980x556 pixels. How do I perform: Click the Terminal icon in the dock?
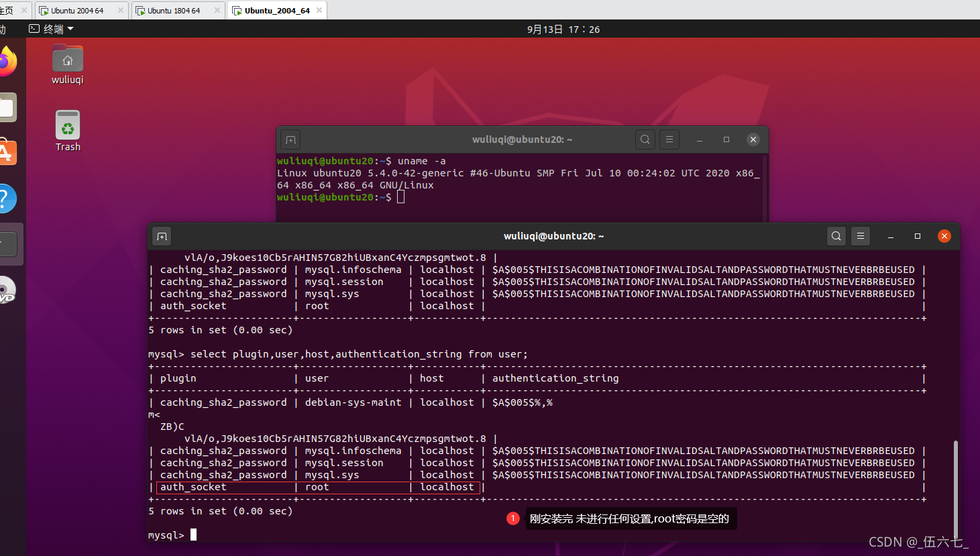click(8, 244)
